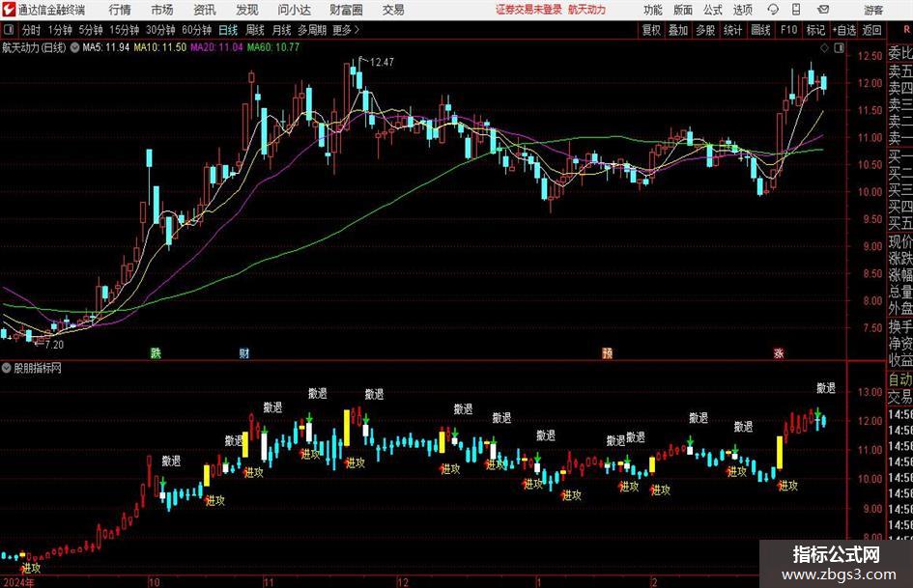Click the 多股 multi-stock toolbar button
Viewport: 913px width, 588px height.
tap(705, 30)
